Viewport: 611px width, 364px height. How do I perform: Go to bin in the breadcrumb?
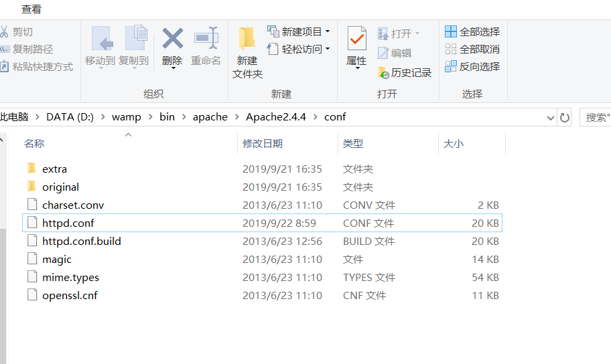coord(167,117)
